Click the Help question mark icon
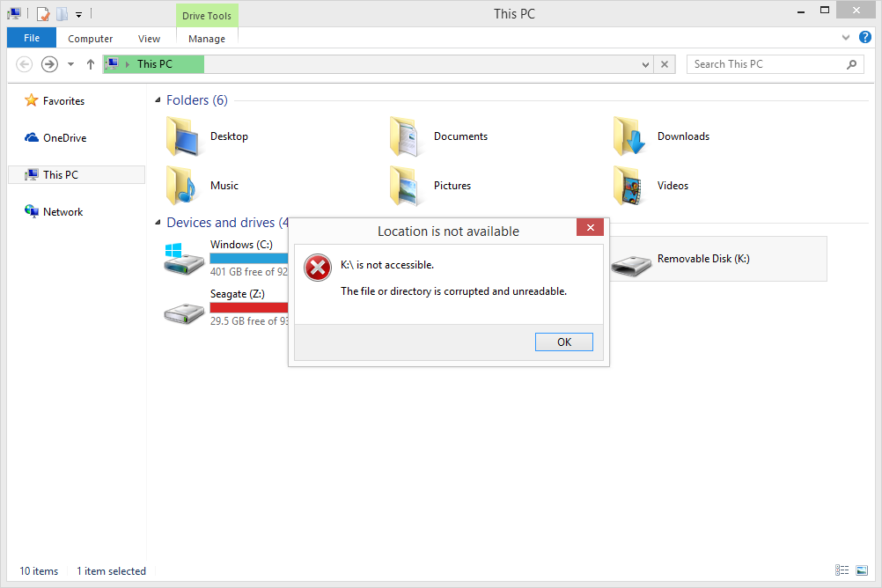Viewport: 882px width, 588px height. 865,37
